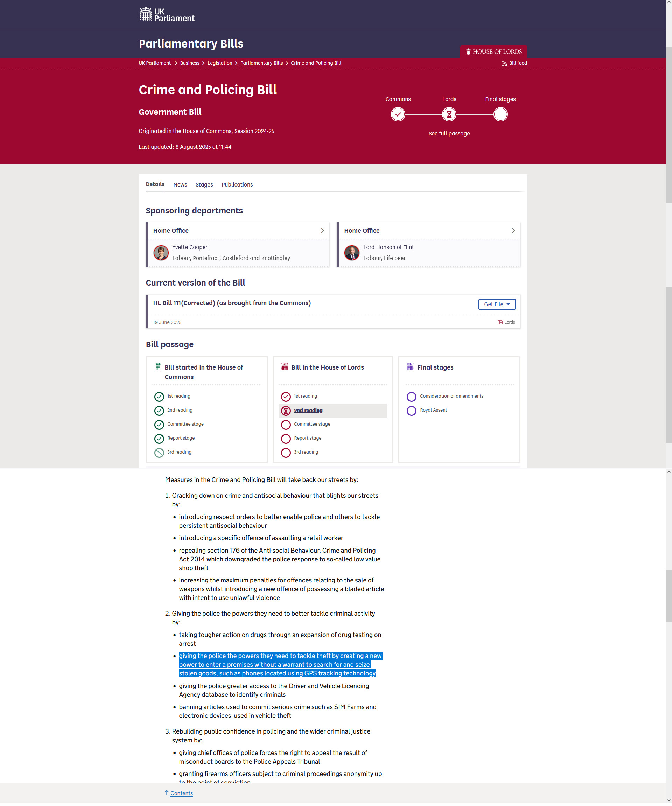Expand first Home Office card chevron

(x=322, y=231)
